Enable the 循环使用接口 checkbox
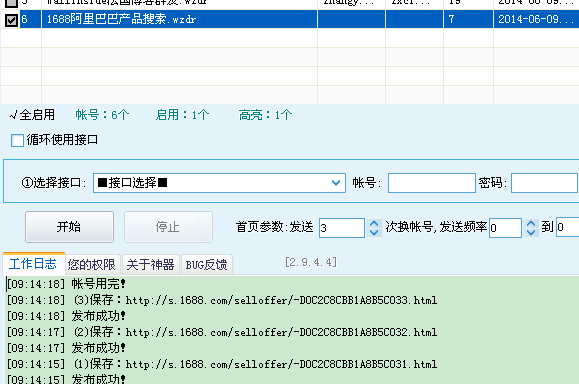The height and width of the screenshot is (384, 579). [17, 140]
